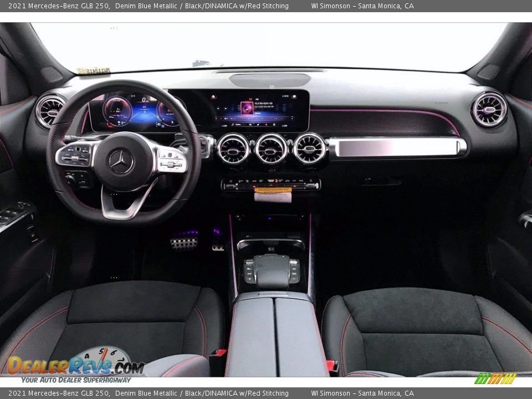Click bottom caption 'WI Simonson - Santa Monica, CA'
The image size is (532, 399).
362,393
